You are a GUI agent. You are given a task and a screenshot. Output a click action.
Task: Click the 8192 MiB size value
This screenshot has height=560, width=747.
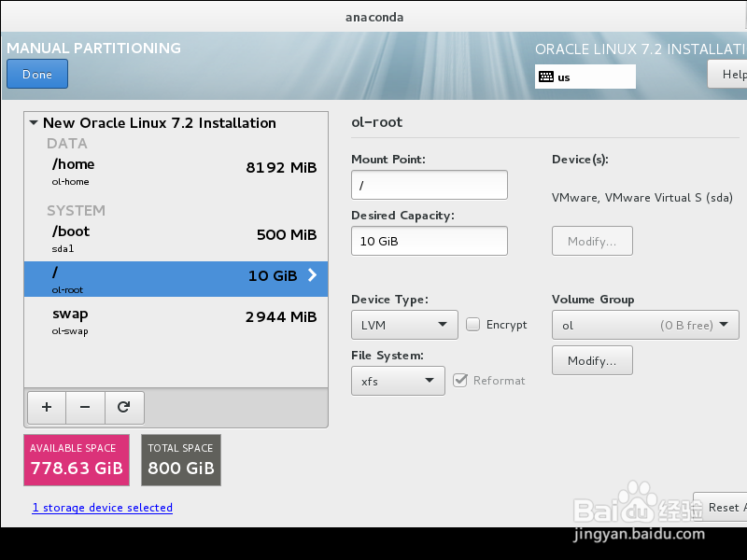pyautogui.click(x=281, y=168)
